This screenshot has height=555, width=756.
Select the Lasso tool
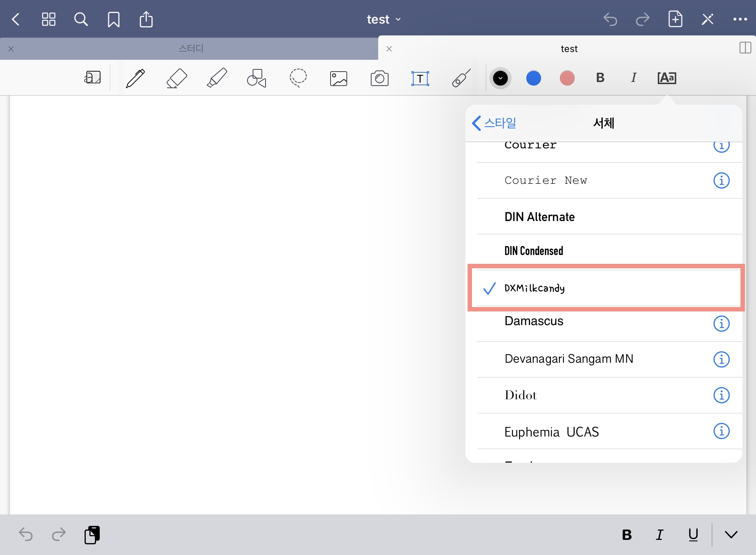pyautogui.click(x=298, y=78)
